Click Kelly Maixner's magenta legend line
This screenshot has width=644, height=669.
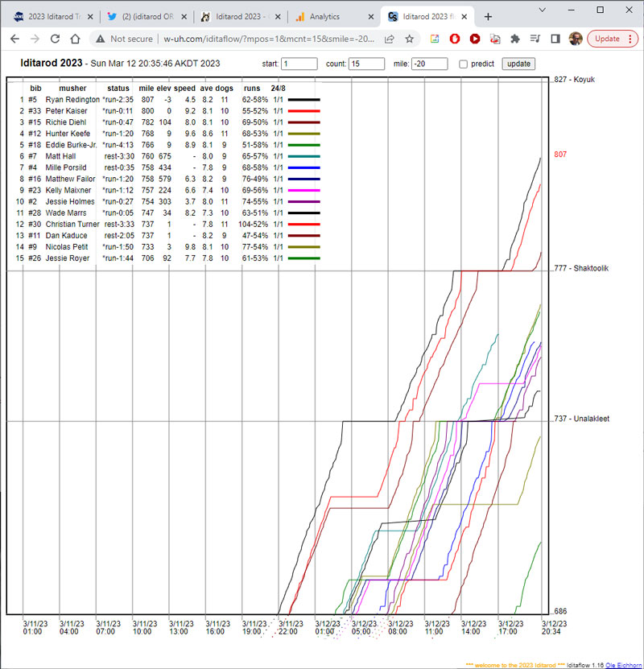(304, 190)
